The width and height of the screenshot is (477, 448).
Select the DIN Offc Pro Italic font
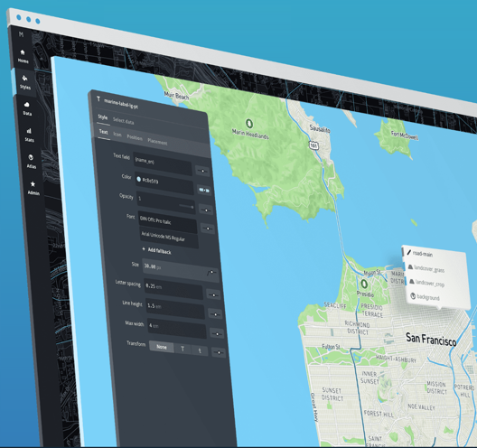[168, 222]
